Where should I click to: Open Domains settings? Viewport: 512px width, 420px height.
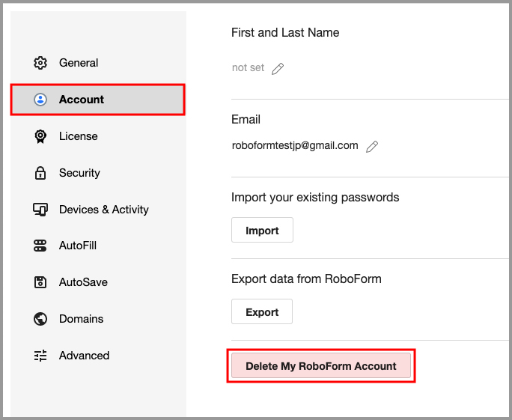pyautogui.click(x=98, y=319)
